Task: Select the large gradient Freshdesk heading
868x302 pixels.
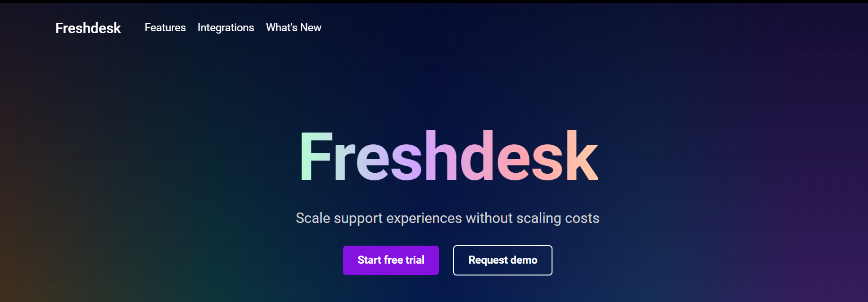Action: coord(449,156)
